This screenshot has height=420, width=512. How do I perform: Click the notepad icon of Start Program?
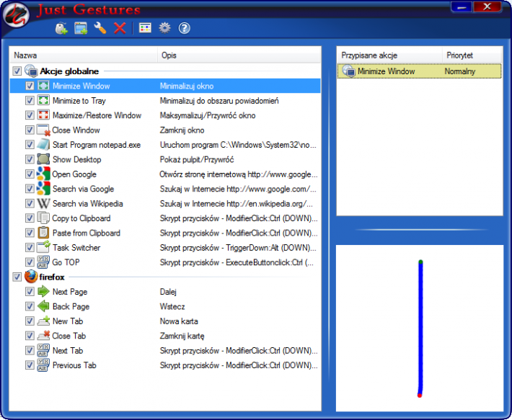[43, 145]
